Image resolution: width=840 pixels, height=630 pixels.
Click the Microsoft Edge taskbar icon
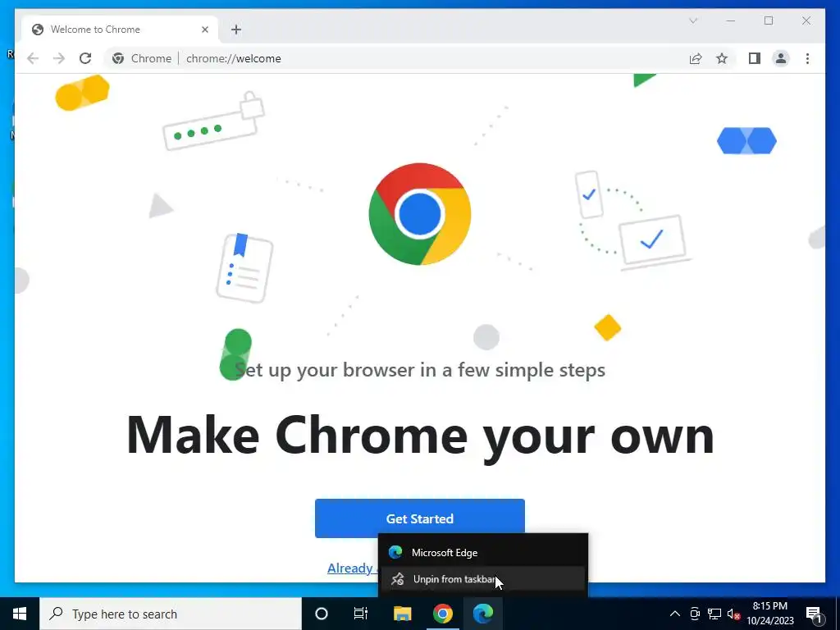point(482,614)
